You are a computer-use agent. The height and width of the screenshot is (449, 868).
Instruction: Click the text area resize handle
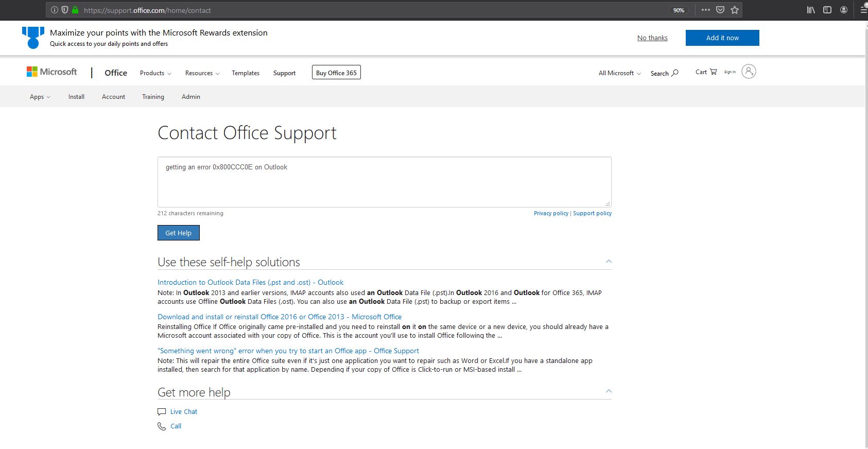(607, 204)
